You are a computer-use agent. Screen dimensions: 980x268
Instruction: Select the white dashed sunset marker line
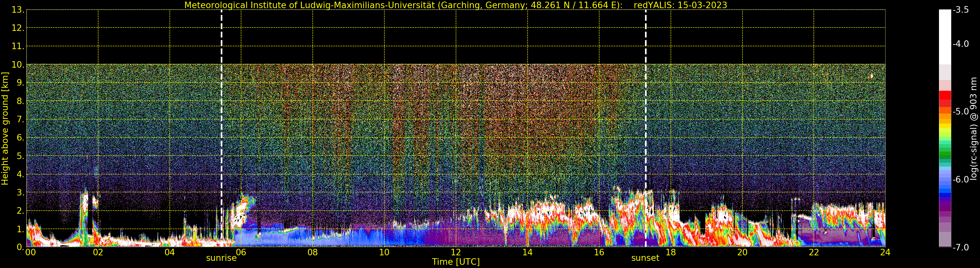click(x=646, y=128)
